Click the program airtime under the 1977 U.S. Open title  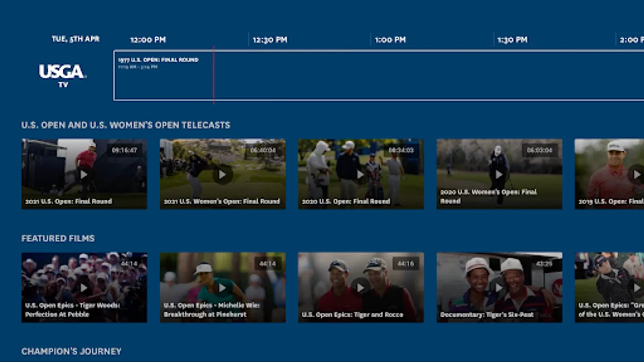tap(138, 67)
